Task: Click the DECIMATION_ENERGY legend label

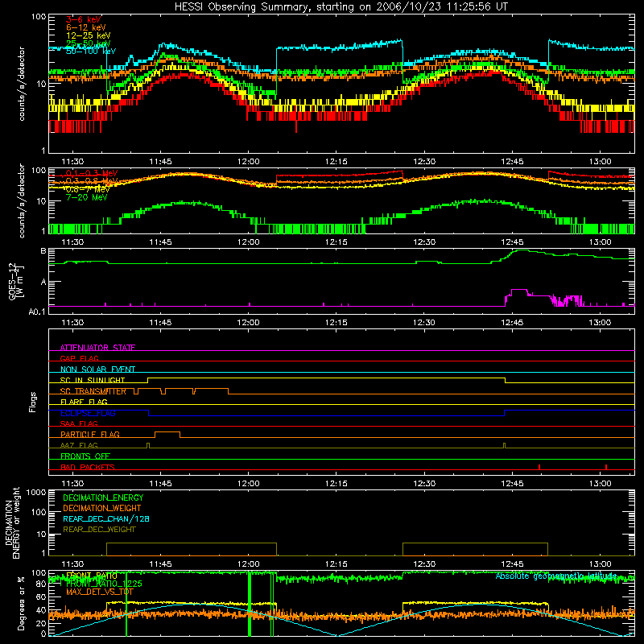Action: click(x=103, y=497)
